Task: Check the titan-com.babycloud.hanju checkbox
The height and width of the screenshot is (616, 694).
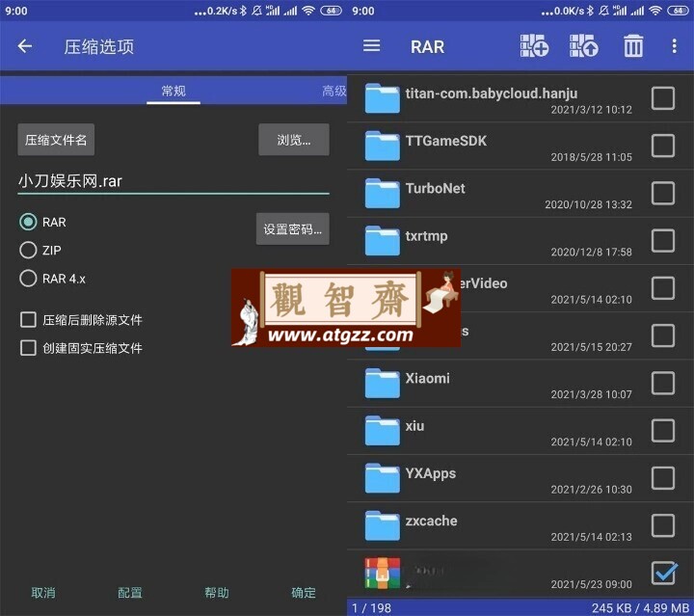Action: click(x=663, y=97)
